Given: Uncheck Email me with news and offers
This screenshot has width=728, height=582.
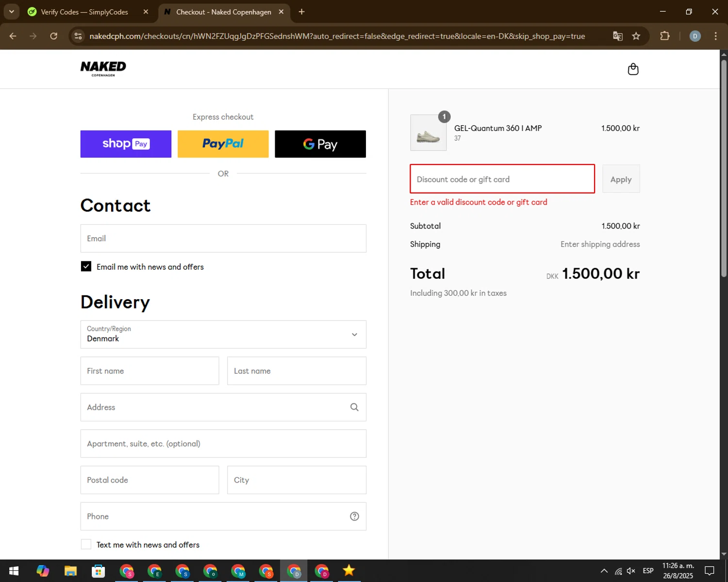Looking at the screenshot, I should [x=86, y=266].
